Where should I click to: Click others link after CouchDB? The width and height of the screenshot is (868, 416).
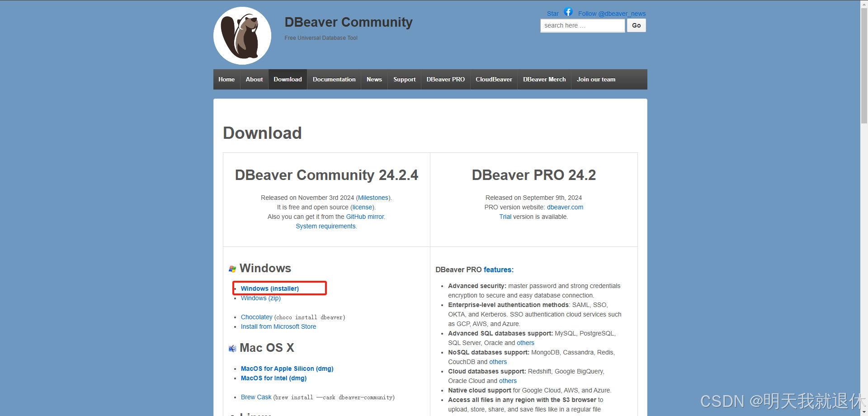(x=498, y=362)
